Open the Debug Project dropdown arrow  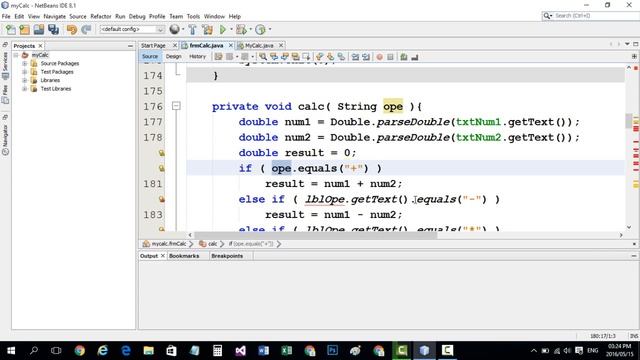pyautogui.click(x=250, y=29)
